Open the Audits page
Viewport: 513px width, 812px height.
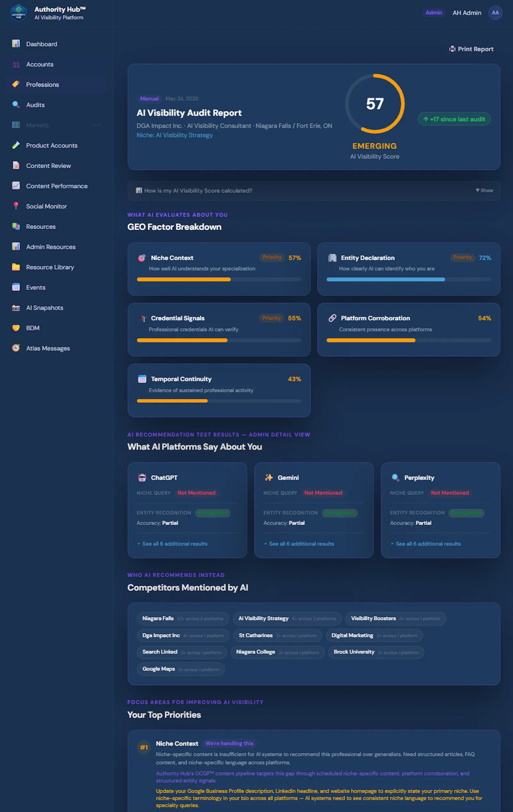tap(57, 105)
